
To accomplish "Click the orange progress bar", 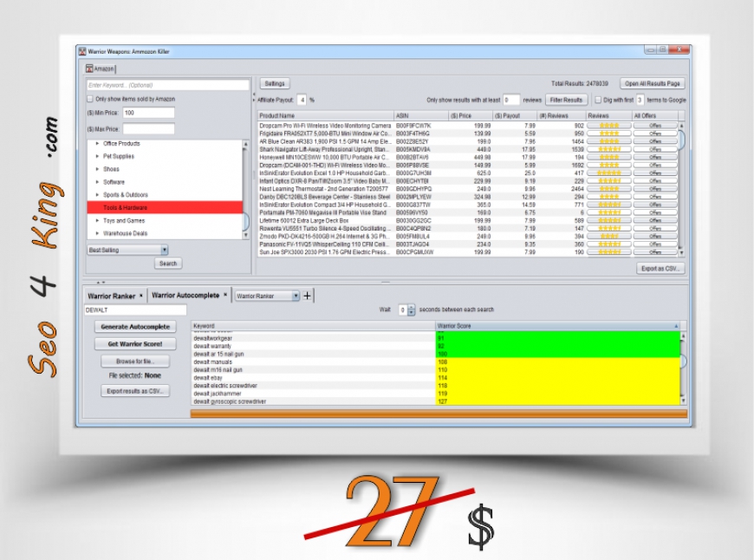I will pyautogui.click(x=439, y=413).
